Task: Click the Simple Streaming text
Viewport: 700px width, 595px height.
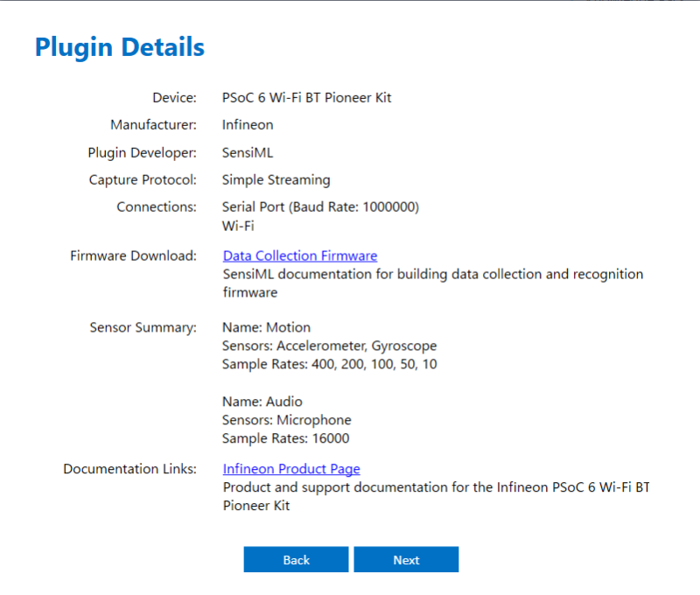Action: [276, 179]
